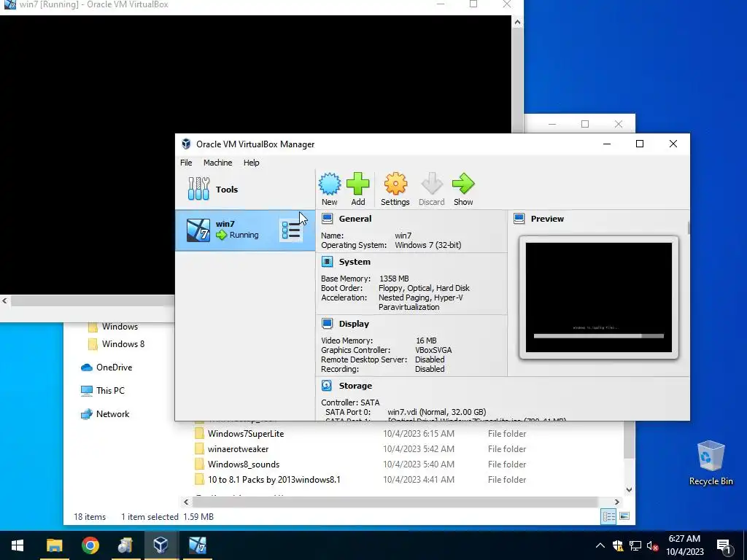Image resolution: width=747 pixels, height=560 pixels.
Task: Open the Recycle Bin desktop icon
Action: point(711,462)
